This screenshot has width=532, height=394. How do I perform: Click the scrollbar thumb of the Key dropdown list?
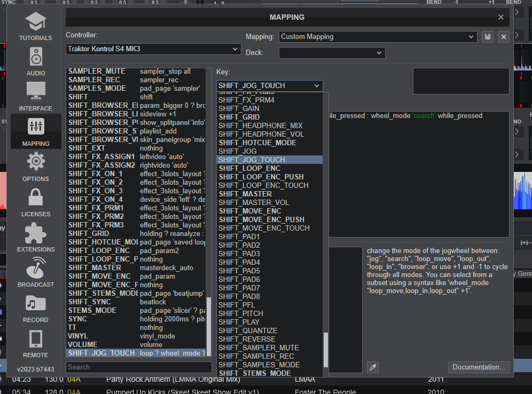[x=326, y=350]
